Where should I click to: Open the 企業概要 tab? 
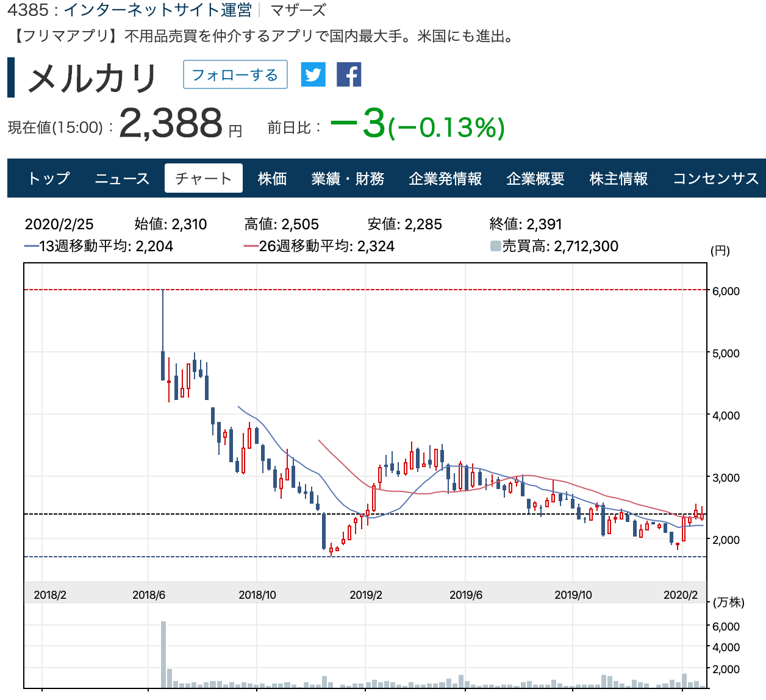coord(535,178)
